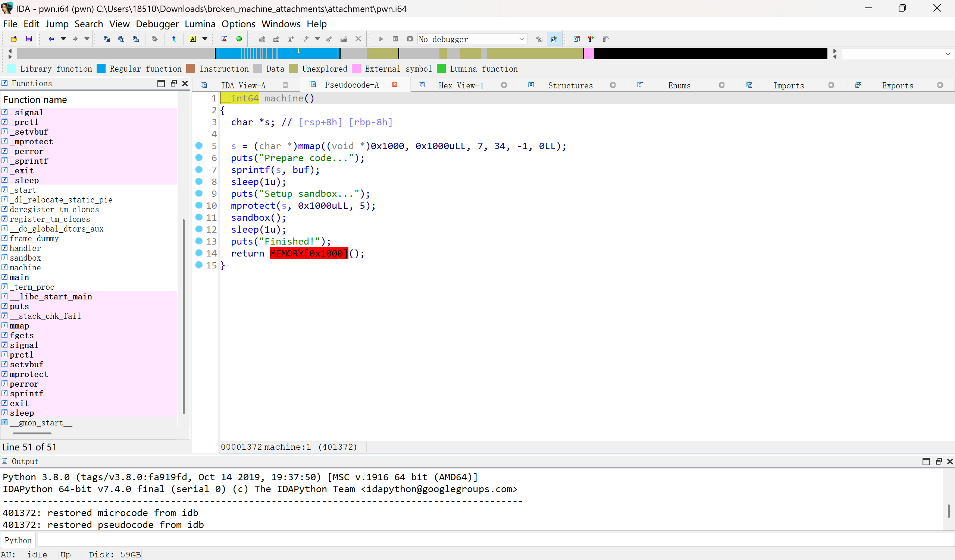Open the File menu
The width and height of the screenshot is (955, 560).
(x=10, y=24)
